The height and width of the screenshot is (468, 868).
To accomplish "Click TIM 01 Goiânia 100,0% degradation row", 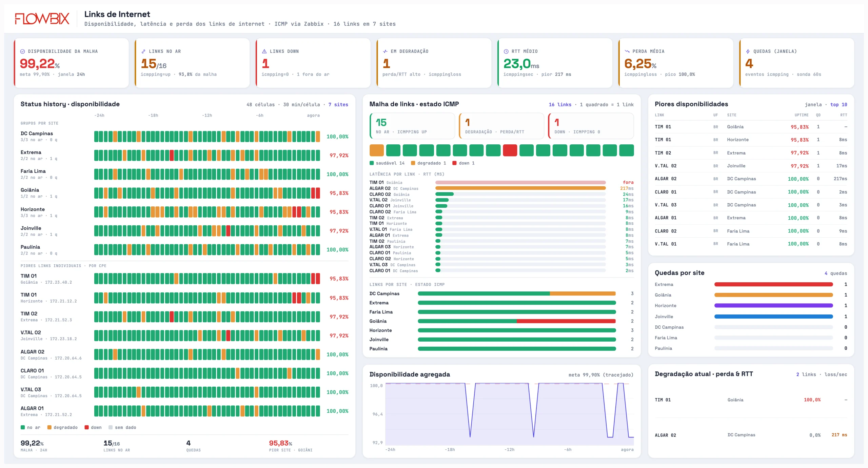I will tap(751, 400).
